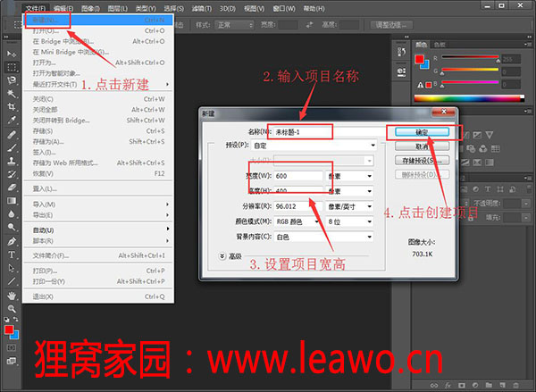The image size is (536, 392).
Task: Open the 背景内容 白色 dropdown
Action: [323, 237]
